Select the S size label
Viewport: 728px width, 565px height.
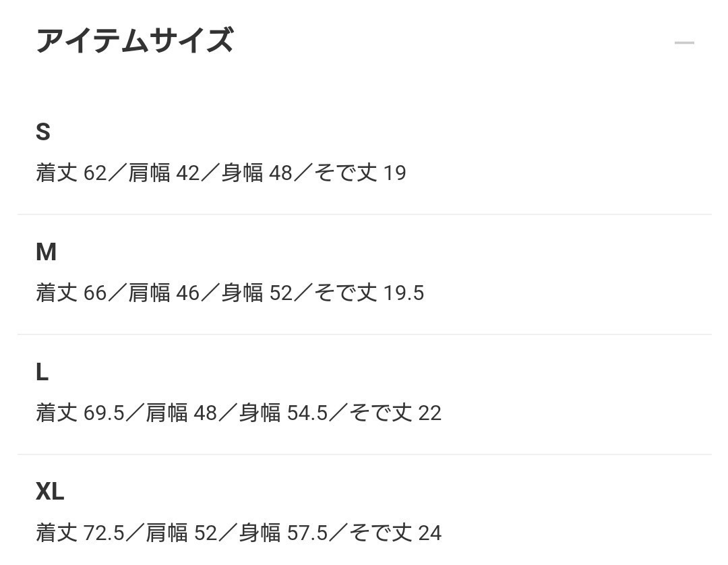pos(43,132)
